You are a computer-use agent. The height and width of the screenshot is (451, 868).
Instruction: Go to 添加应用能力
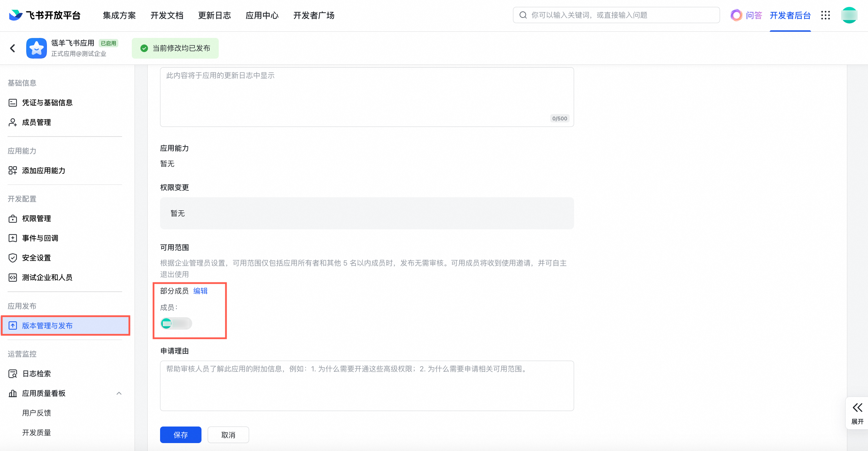[x=43, y=171]
